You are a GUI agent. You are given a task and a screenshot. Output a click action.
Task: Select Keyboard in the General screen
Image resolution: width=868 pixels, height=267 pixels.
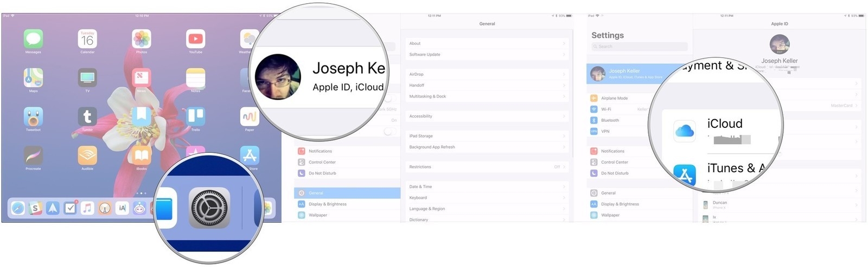[x=487, y=198]
